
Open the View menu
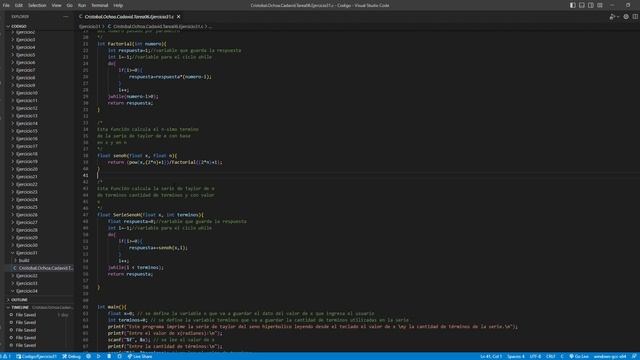pos(56,5)
